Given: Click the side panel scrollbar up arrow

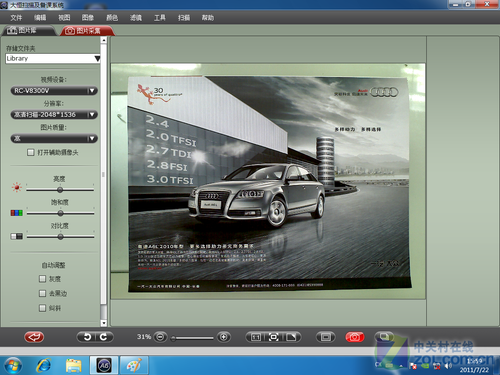Looking at the screenshot, I should click(104, 40).
